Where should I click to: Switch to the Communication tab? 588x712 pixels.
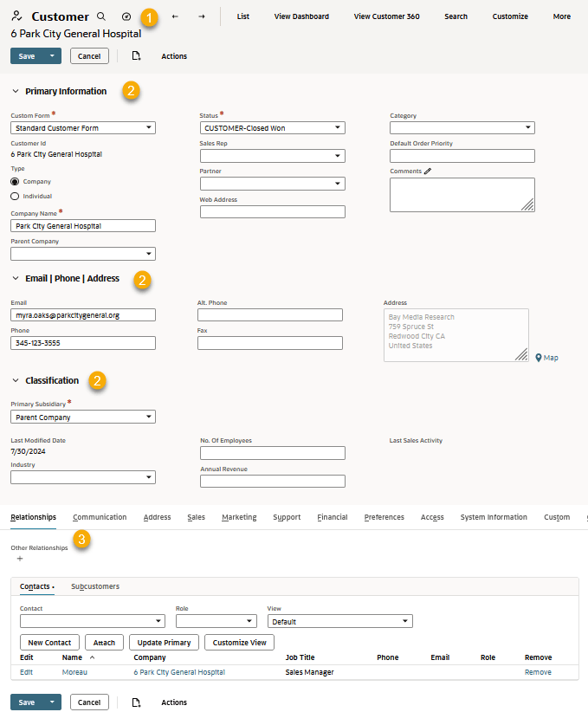pyautogui.click(x=100, y=517)
